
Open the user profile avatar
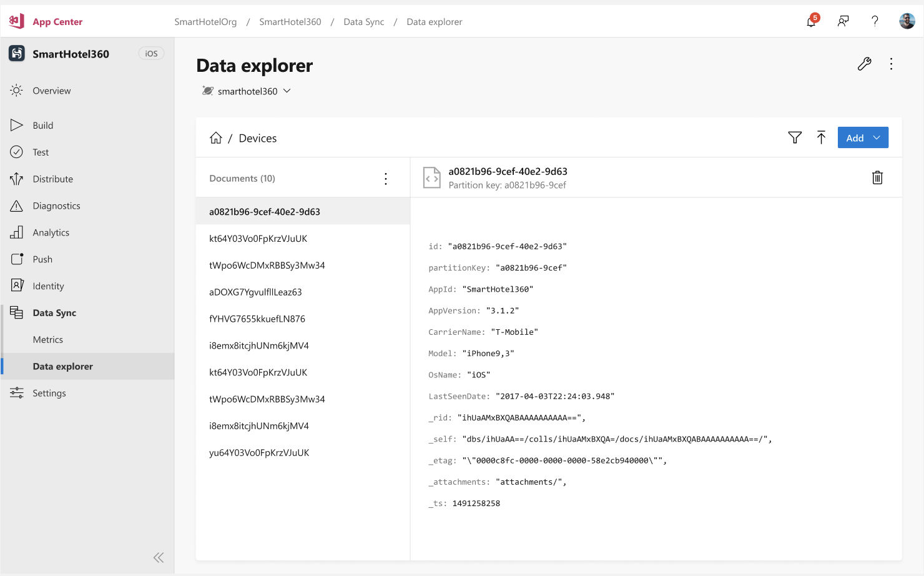point(907,21)
